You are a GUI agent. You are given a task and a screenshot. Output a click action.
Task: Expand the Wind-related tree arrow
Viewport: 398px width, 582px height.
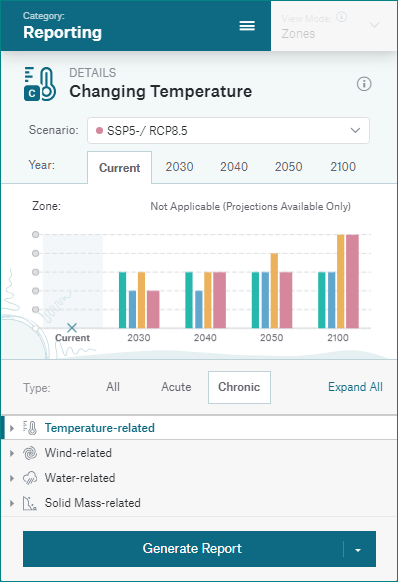pos(12,453)
